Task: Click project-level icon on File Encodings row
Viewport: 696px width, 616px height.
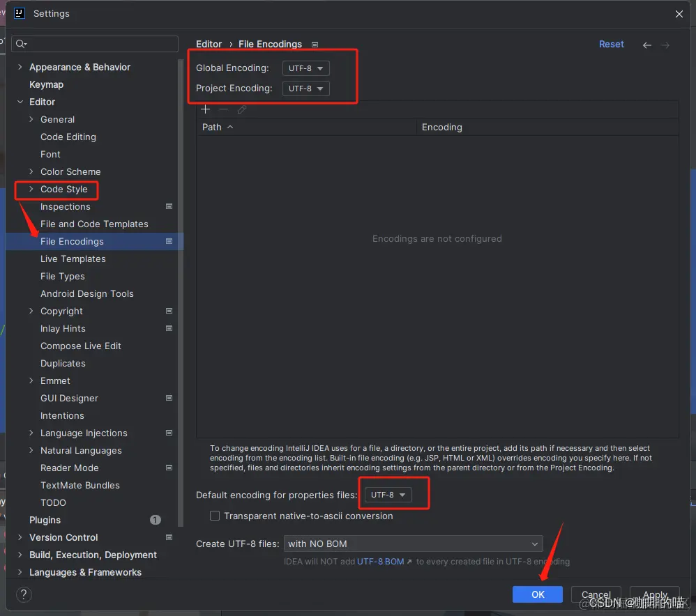Action: (169, 241)
